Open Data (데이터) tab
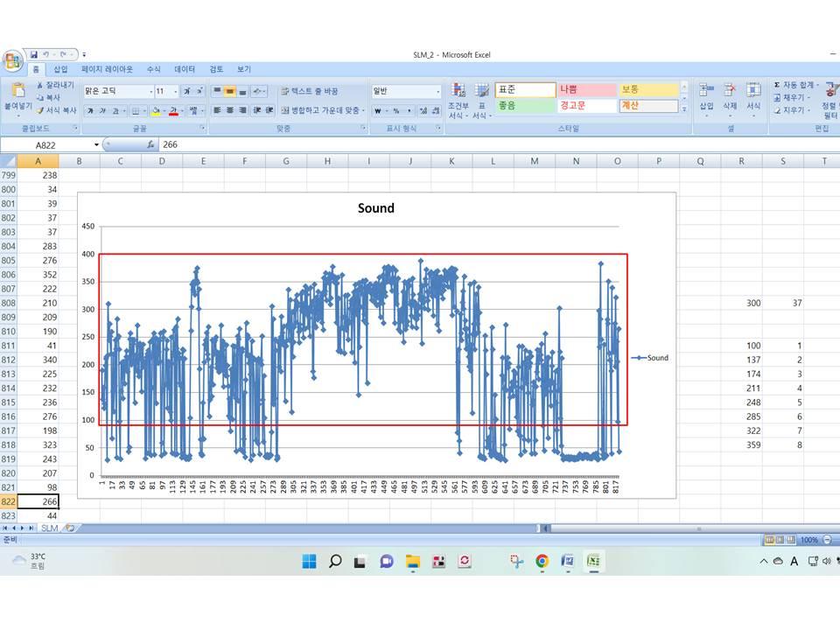This screenshot has height=630, width=840. pos(185,69)
